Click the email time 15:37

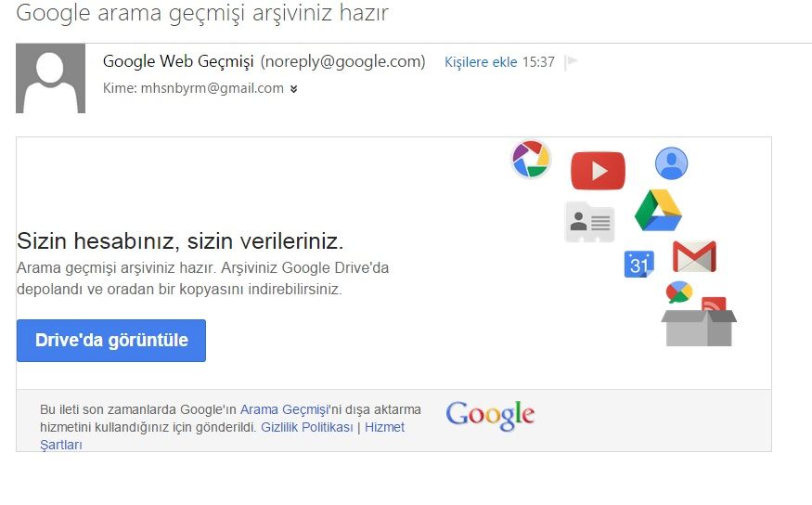tap(538, 62)
